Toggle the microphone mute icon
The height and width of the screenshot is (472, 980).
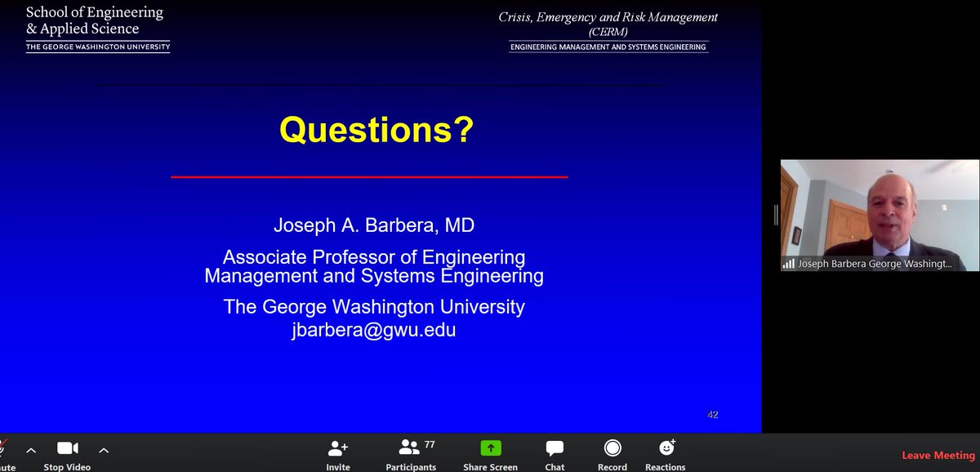click(x=3, y=448)
